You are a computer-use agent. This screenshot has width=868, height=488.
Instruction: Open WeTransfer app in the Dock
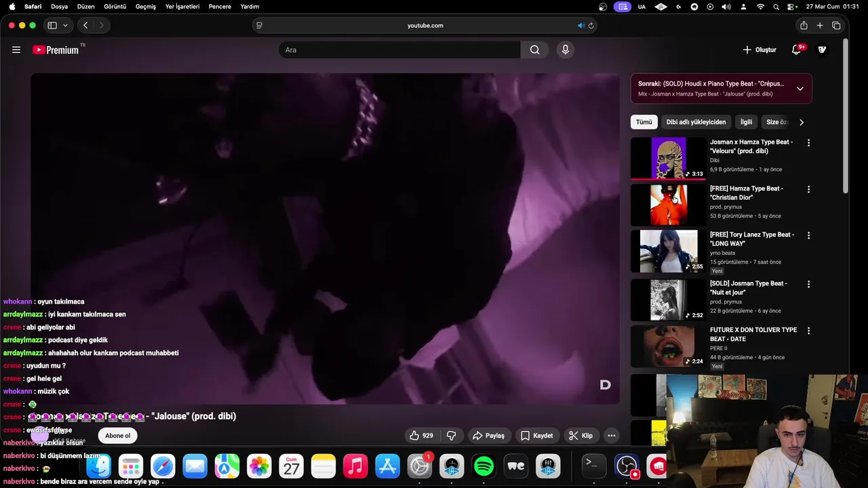click(516, 466)
